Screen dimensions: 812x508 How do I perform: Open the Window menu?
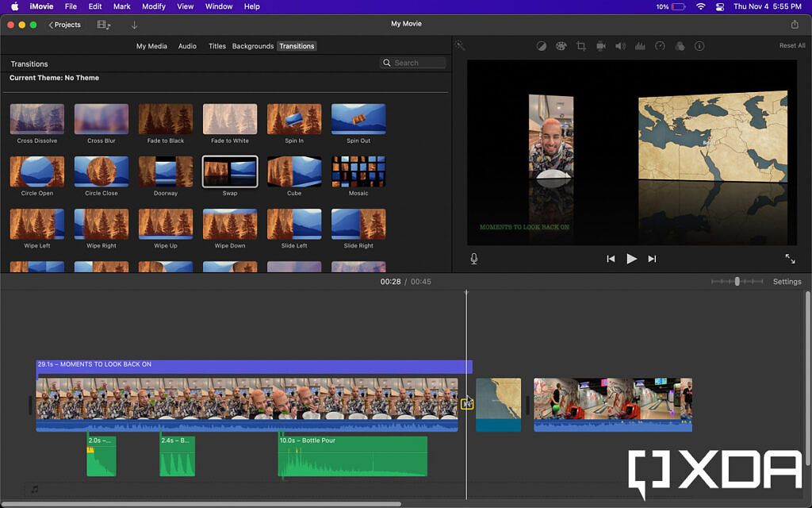click(x=219, y=6)
